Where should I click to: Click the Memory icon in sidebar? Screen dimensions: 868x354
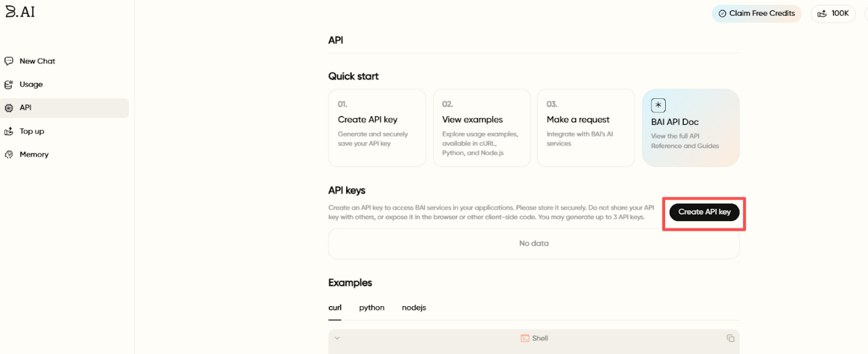click(9, 155)
